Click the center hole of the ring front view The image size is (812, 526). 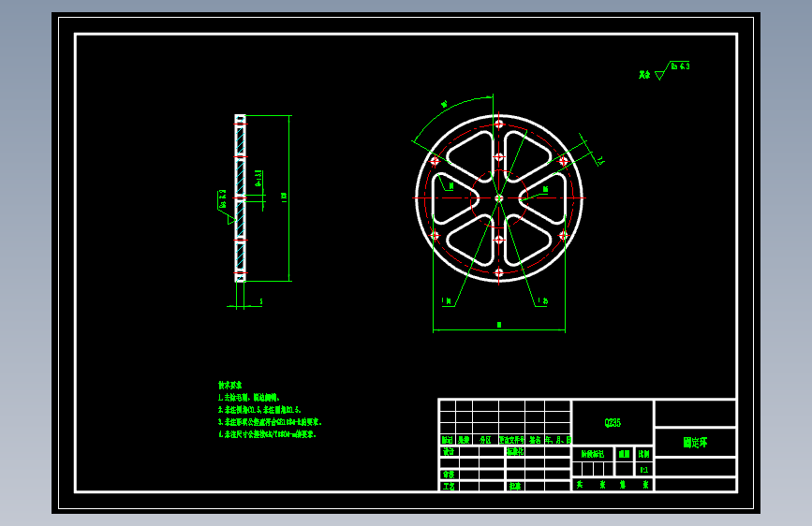click(x=498, y=198)
